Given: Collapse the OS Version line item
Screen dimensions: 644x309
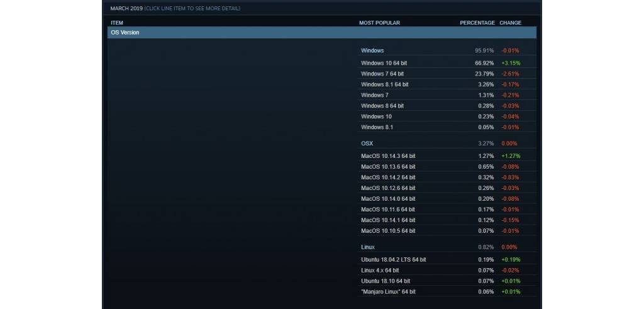Looking at the screenshot, I should point(321,33).
